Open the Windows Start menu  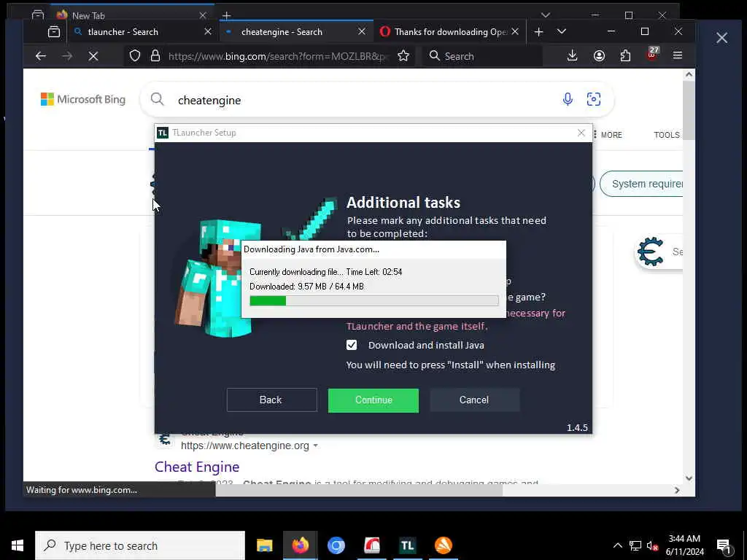coord(18,545)
